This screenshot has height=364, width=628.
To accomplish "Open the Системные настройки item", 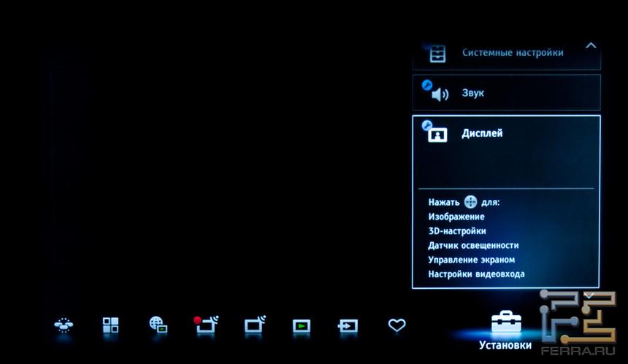I will click(x=506, y=55).
